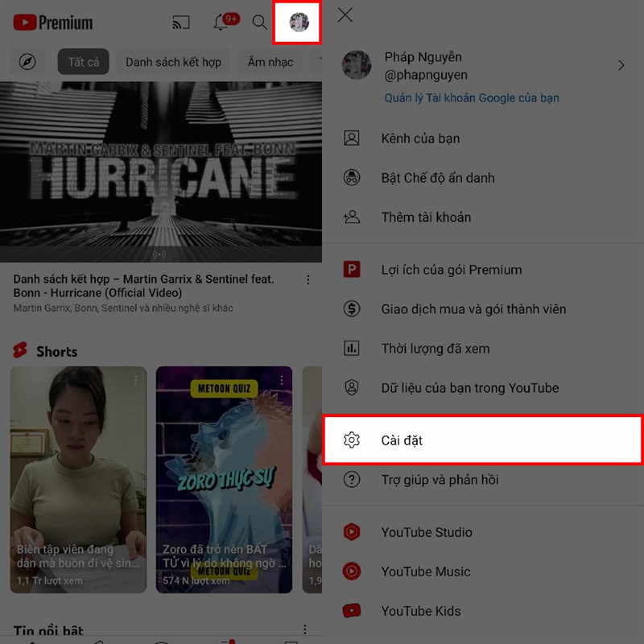Select YouTube Music in the menu

[x=428, y=572]
